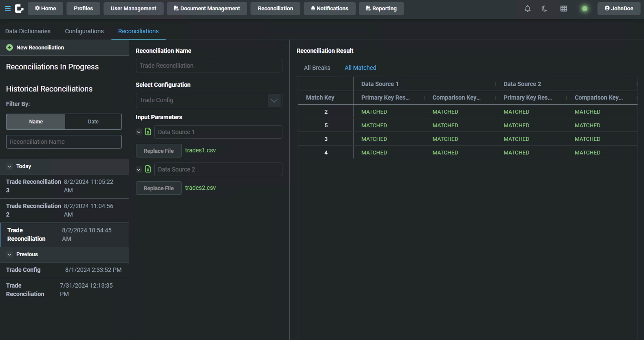Collapse the Today section
Image resolution: width=644 pixels, height=340 pixels.
(10, 166)
